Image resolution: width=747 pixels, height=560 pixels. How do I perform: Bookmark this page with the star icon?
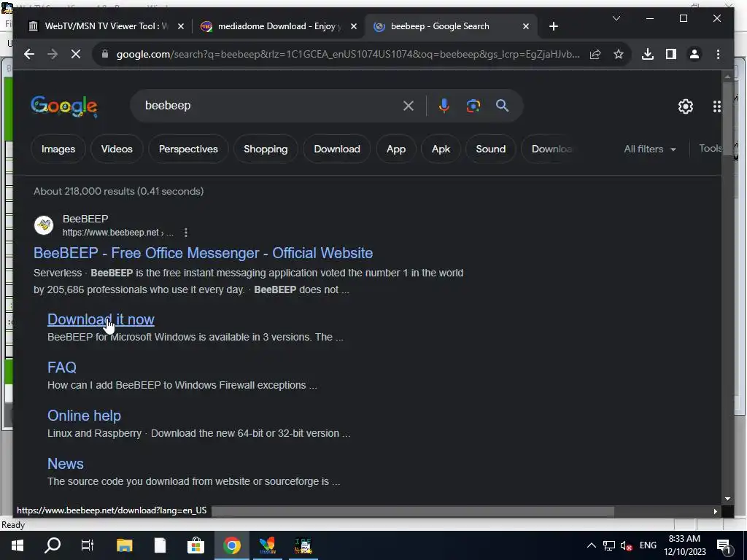tap(619, 54)
